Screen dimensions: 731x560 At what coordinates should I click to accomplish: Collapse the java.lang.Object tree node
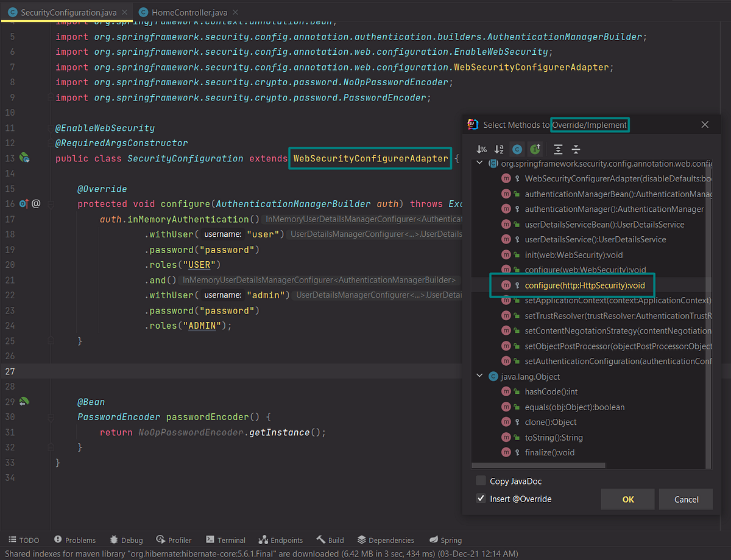480,376
